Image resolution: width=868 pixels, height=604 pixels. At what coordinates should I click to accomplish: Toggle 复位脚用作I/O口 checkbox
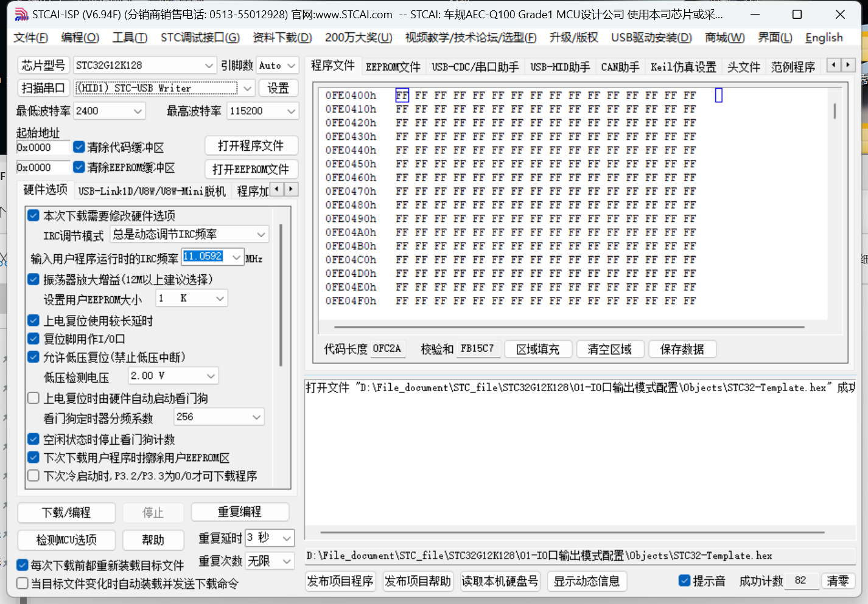point(34,339)
